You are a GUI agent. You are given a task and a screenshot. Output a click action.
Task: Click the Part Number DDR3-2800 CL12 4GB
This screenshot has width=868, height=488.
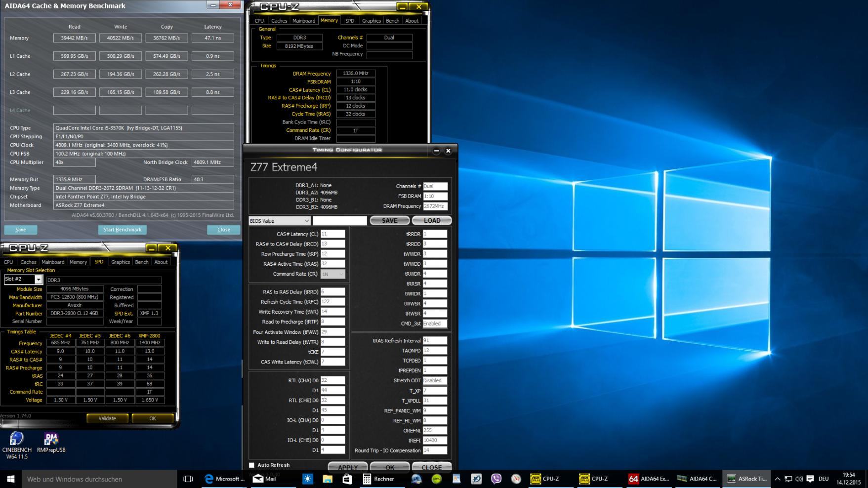click(x=75, y=313)
